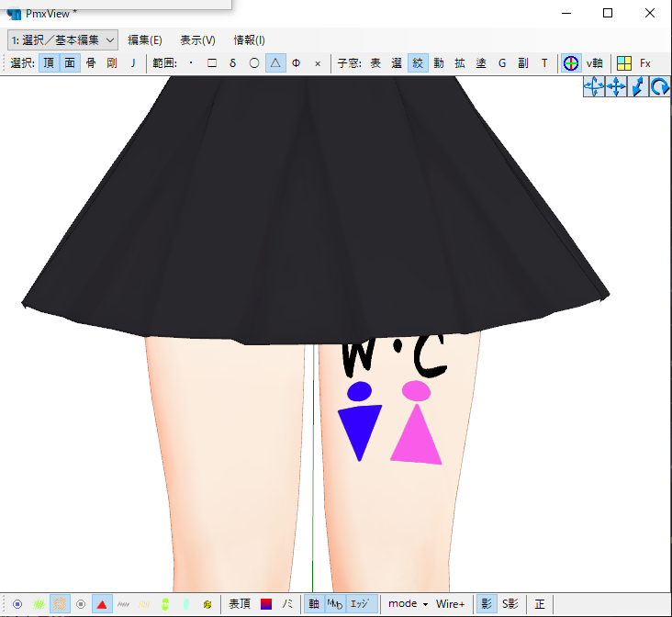
Task: Click the 表頂 button
Action: pyautogui.click(x=239, y=604)
